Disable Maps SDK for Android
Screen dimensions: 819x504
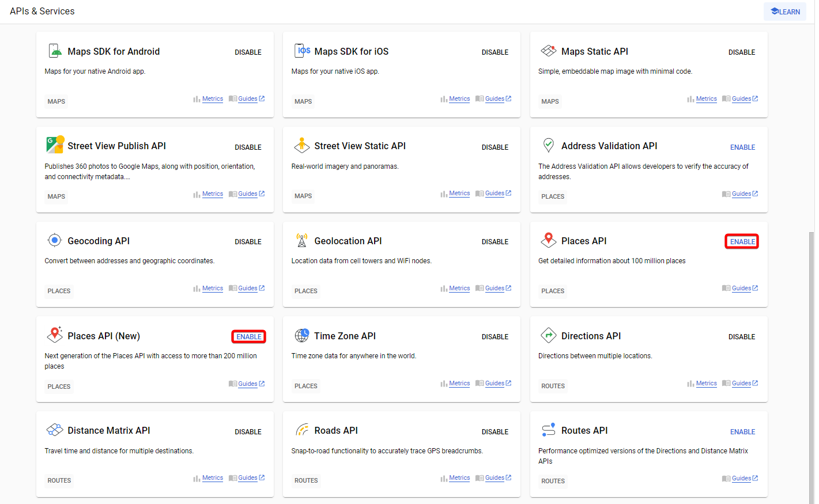pos(248,52)
